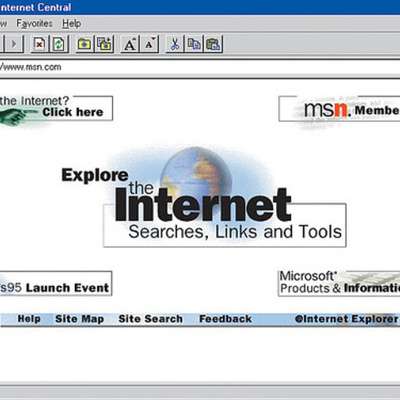Click the Stop toolbar icon
Viewport: 400px width, 400px height.
click(x=40, y=44)
